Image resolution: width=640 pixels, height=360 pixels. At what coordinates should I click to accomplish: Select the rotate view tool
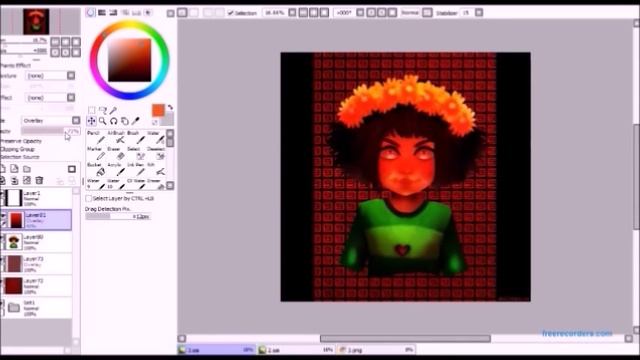point(113,121)
